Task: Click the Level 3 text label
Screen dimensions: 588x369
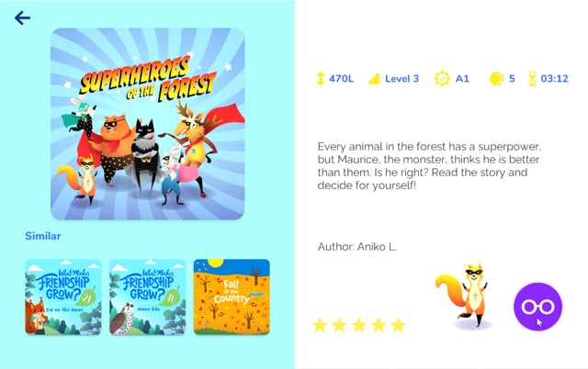Action: (402, 79)
